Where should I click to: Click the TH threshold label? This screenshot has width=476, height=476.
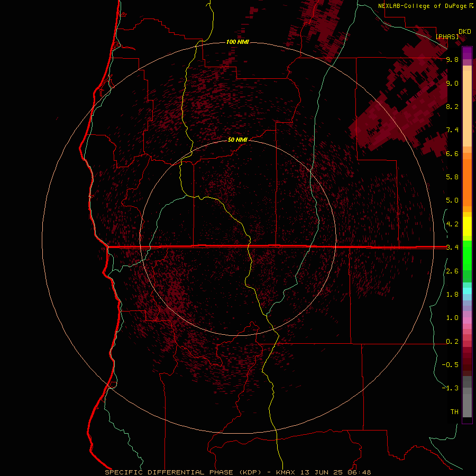click(x=454, y=412)
